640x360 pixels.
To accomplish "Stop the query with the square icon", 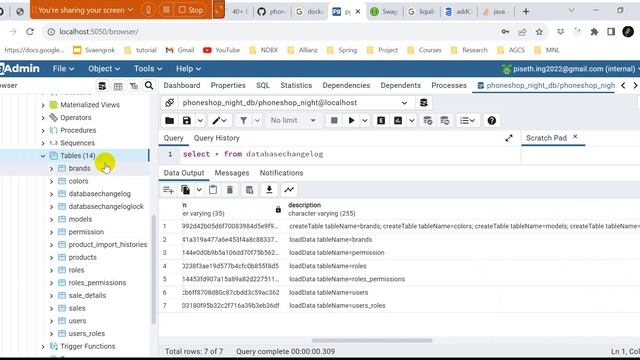I will 334,120.
